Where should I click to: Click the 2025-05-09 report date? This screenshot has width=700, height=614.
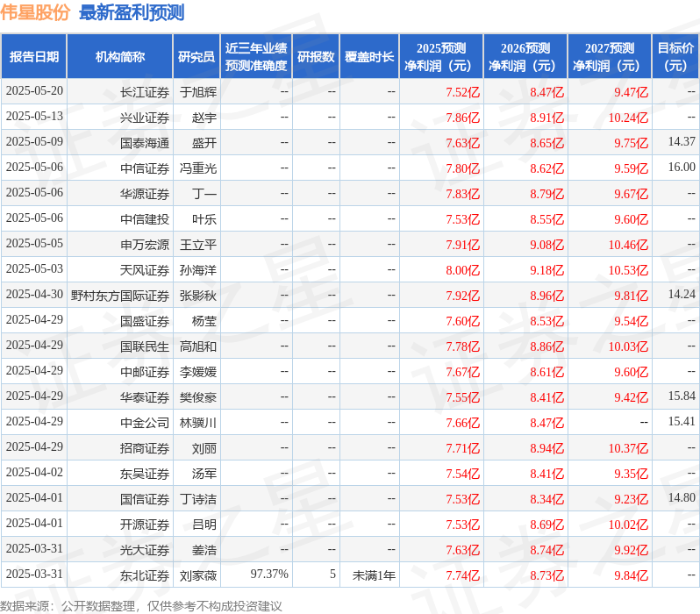[34, 141]
